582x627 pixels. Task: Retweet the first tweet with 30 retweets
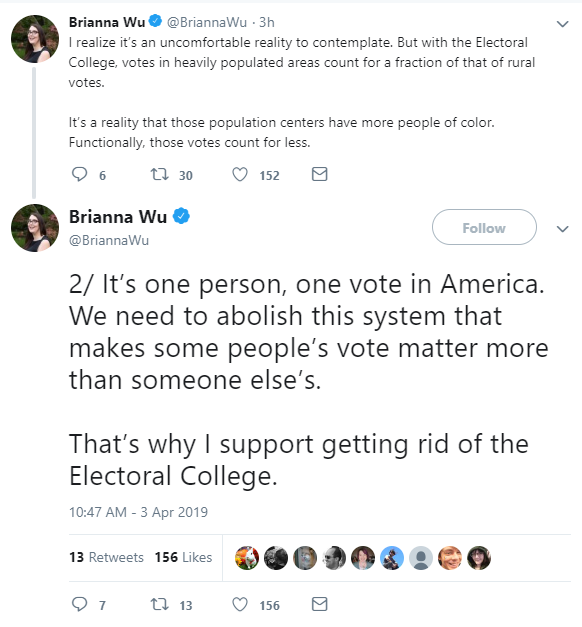(159, 174)
